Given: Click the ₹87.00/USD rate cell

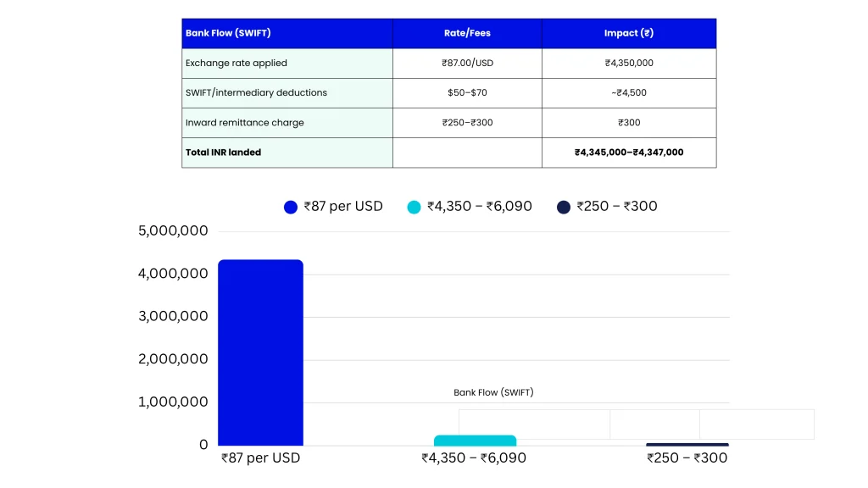Looking at the screenshot, I should [x=467, y=63].
